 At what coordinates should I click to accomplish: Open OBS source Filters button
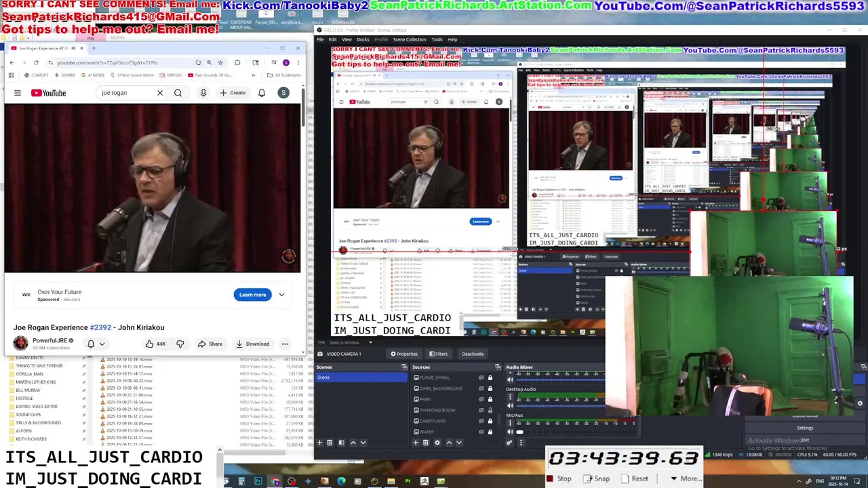[438, 354]
